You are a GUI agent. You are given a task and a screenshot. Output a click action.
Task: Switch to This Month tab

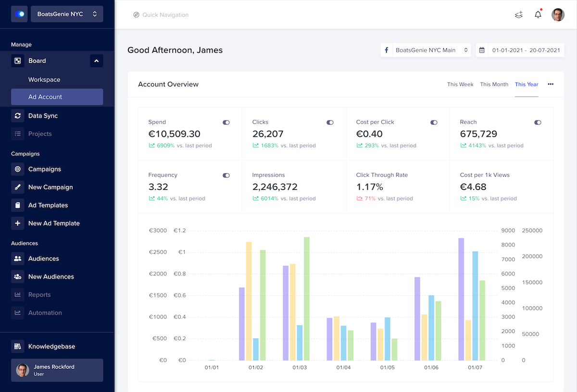(494, 85)
